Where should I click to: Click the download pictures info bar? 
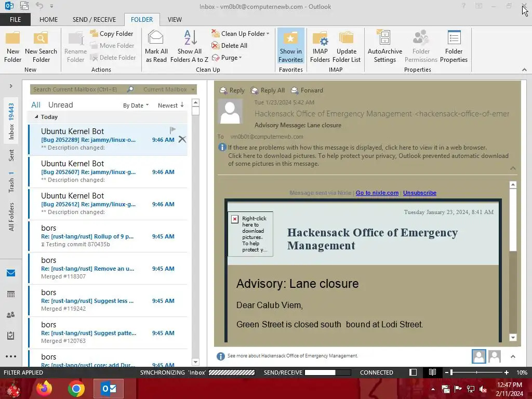[368, 159]
